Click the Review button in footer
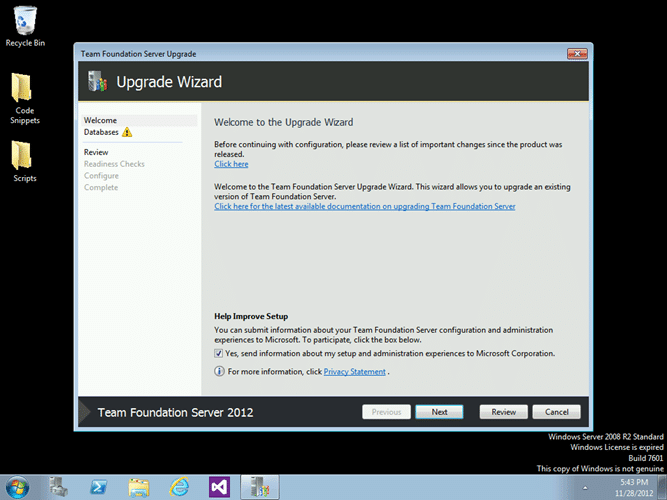Image resolution: width=667 pixels, height=500 pixels. tap(504, 412)
